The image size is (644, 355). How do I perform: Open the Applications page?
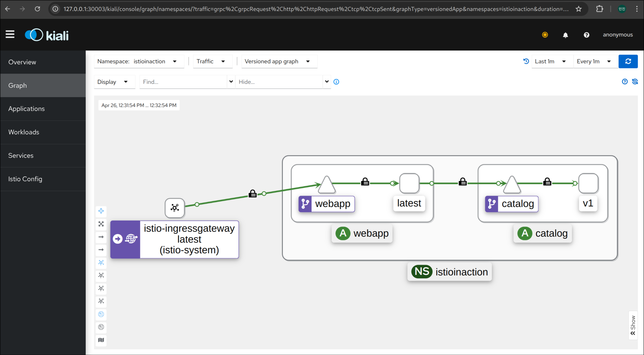(x=43, y=109)
